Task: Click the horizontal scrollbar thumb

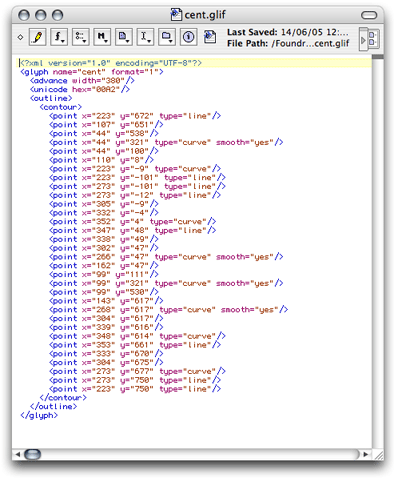Action: pos(32,454)
